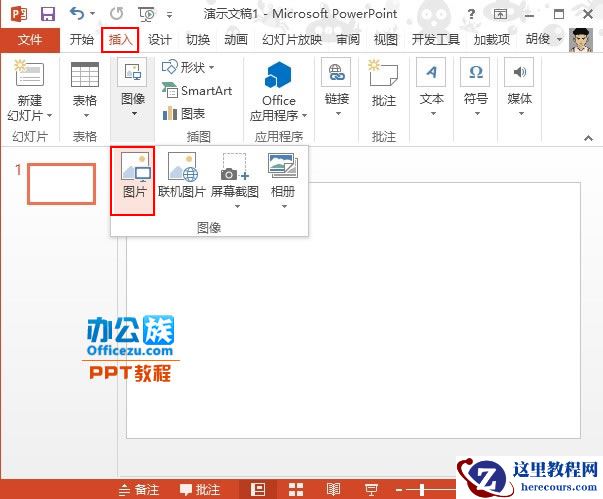The width and height of the screenshot is (603, 499).
Task: Switch to Normal view in status bar
Action: tap(258, 489)
